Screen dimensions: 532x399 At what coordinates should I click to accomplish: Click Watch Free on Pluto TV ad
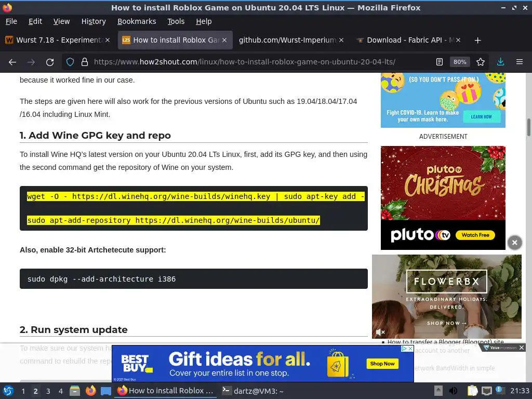click(x=475, y=235)
